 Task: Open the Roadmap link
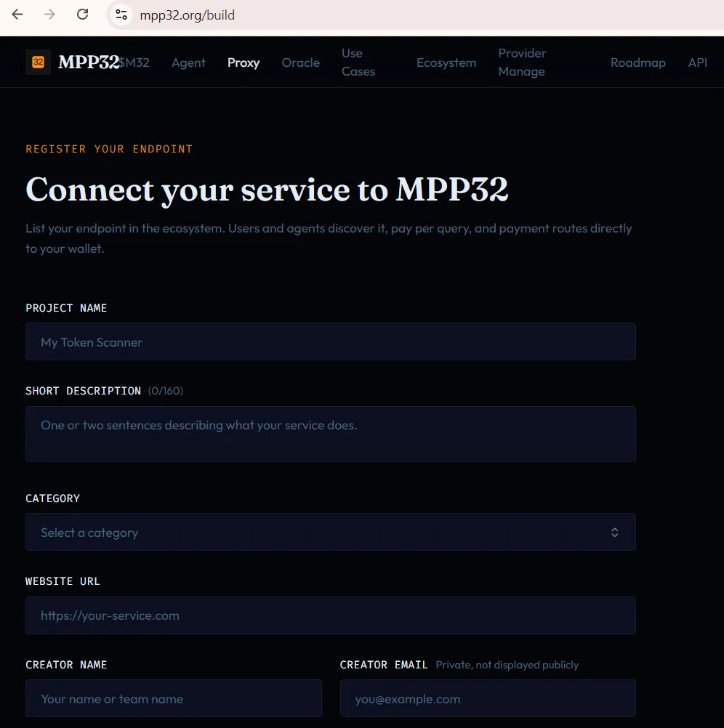pos(638,62)
